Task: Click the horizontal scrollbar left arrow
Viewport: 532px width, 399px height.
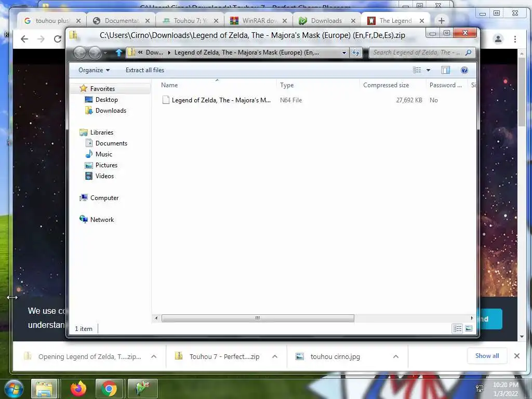Action: (156, 318)
